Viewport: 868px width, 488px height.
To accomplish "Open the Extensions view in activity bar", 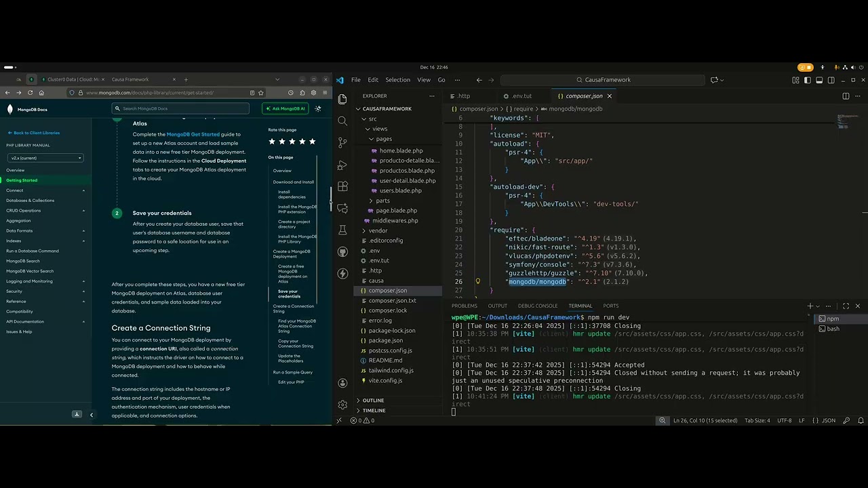I will [342, 186].
